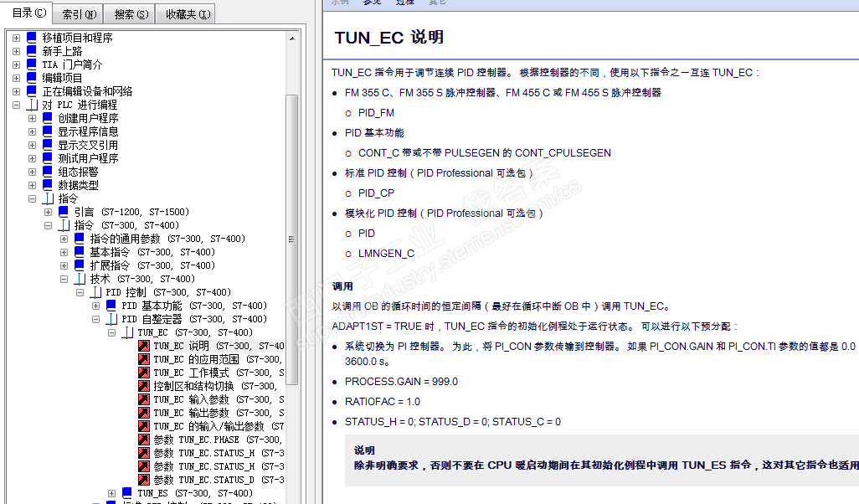Click topic icon of TUN_EC 输出参数
Viewport: 859px width, 504px height.
coord(143,413)
